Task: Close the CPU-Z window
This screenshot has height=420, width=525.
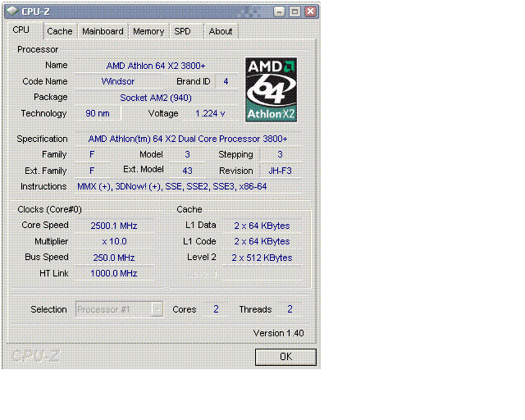Action: coord(310,11)
